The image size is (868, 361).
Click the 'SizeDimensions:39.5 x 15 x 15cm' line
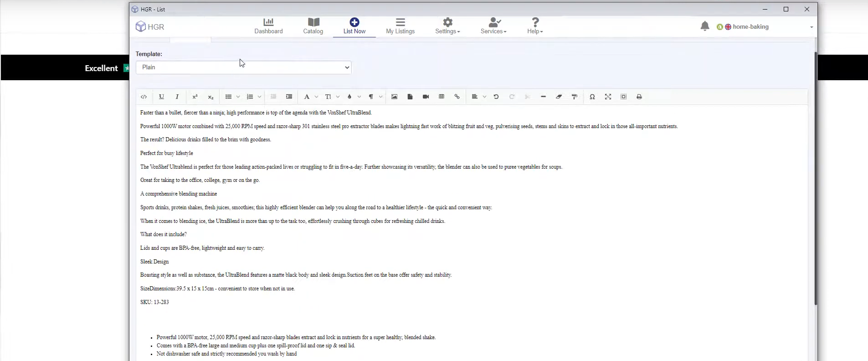[217, 289]
